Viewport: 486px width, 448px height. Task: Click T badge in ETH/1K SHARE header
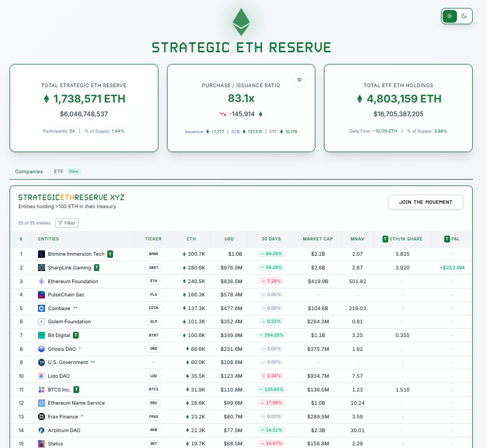coord(385,239)
